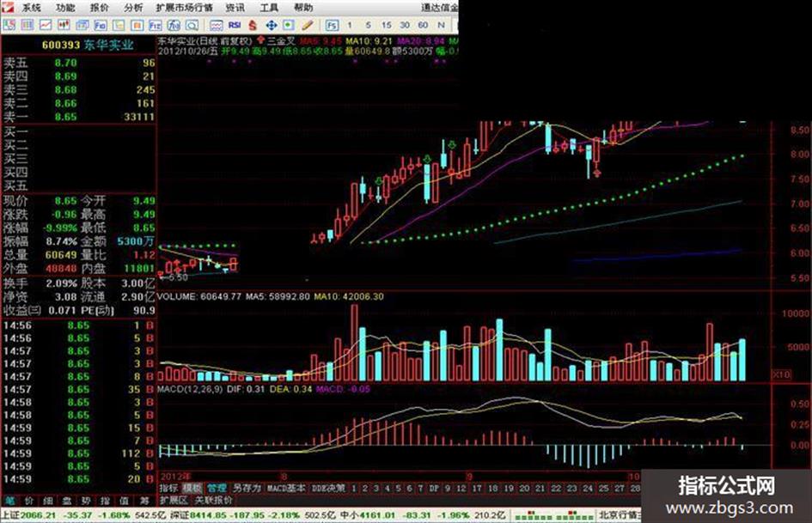The height and width of the screenshot is (523, 812).
Task: Click the 管理 tab below chart
Action: click(x=217, y=488)
